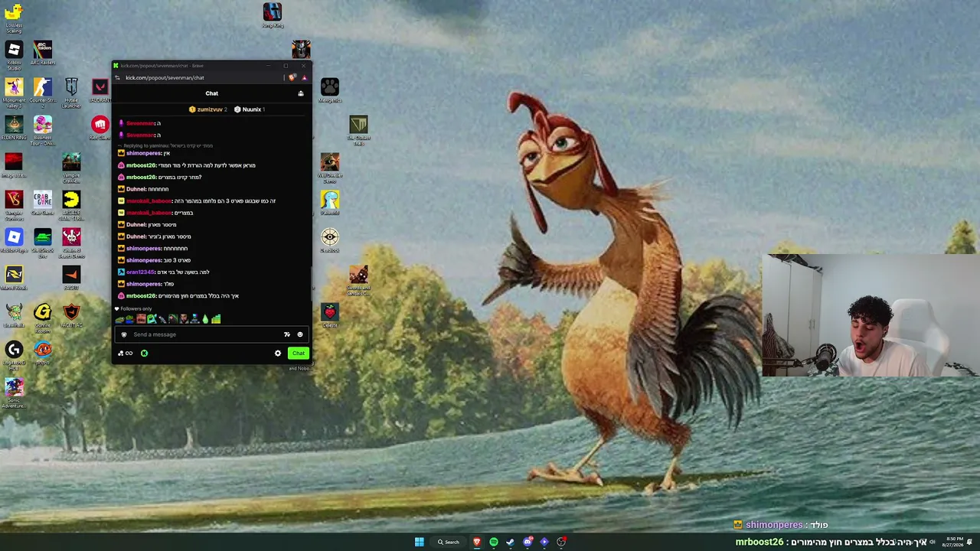Image resolution: width=980 pixels, height=551 pixels.
Task: Pick the green and yellow bar chart emote
Action: 216,319
